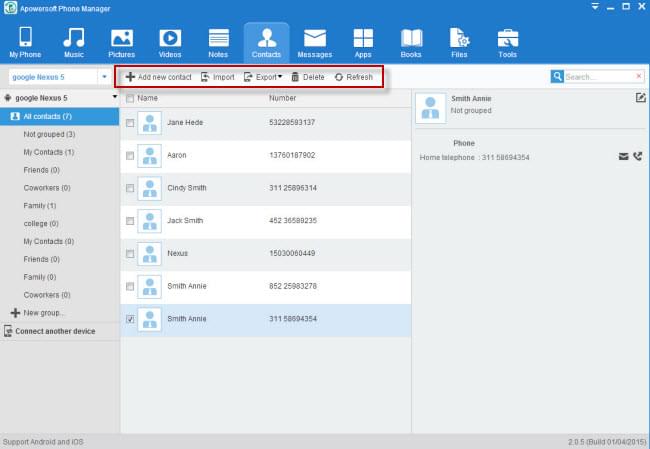Open the Files section
Viewport: 650px width, 449px height.
(x=459, y=43)
